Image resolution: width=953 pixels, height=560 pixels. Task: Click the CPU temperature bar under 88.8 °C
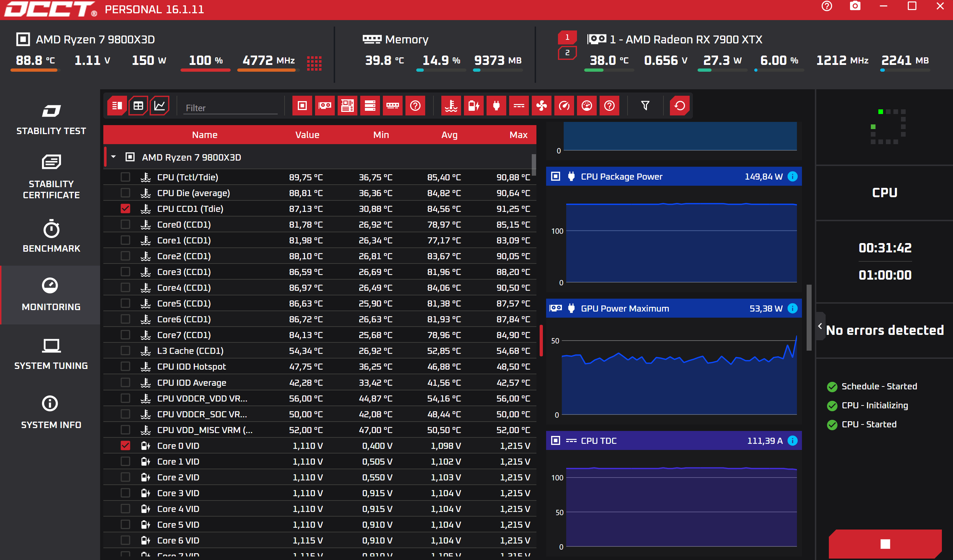click(x=35, y=70)
